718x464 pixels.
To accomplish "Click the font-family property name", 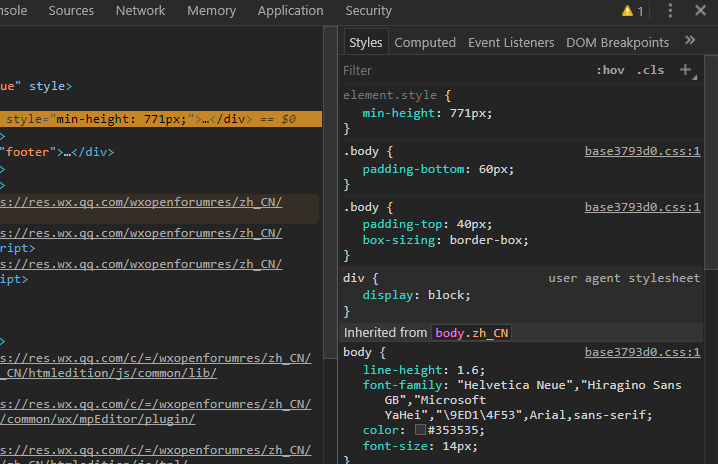I will pyautogui.click(x=403, y=385).
